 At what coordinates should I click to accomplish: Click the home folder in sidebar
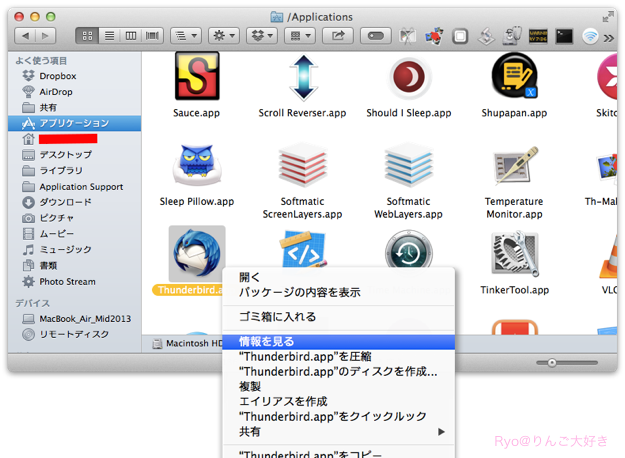pyautogui.click(x=74, y=139)
